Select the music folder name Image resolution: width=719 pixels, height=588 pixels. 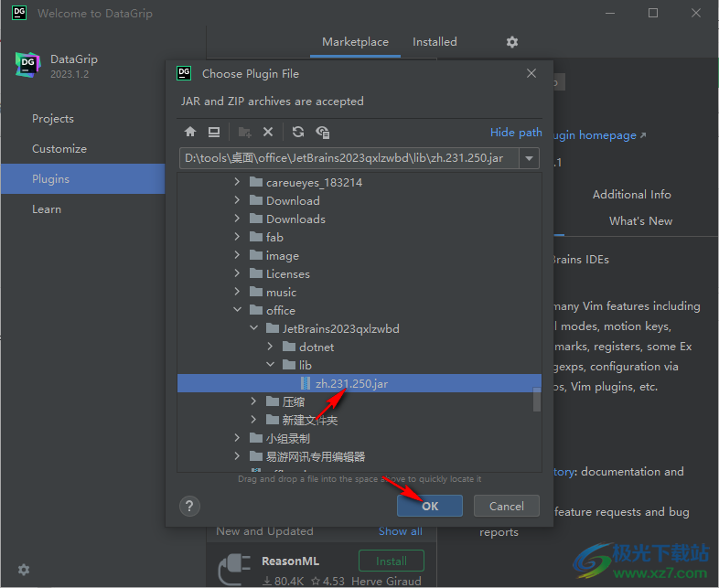(281, 293)
